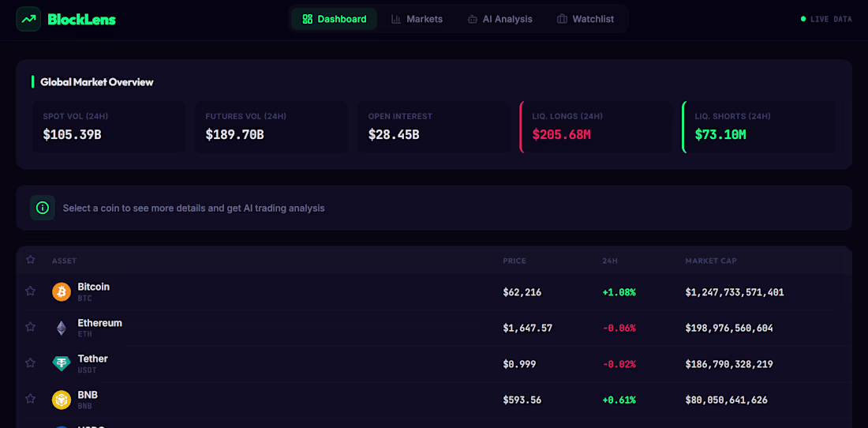Go to the Watchlist tab
The width and height of the screenshot is (868, 428).
pyautogui.click(x=586, y=19)
